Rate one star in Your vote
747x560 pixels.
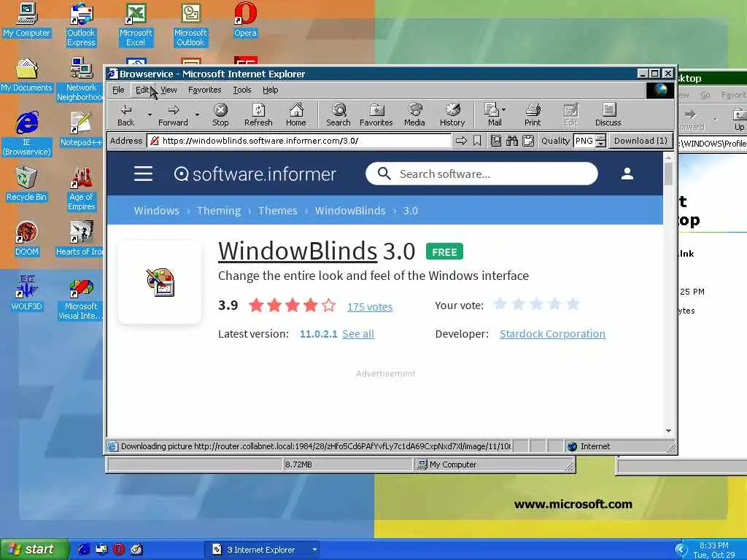500,304
